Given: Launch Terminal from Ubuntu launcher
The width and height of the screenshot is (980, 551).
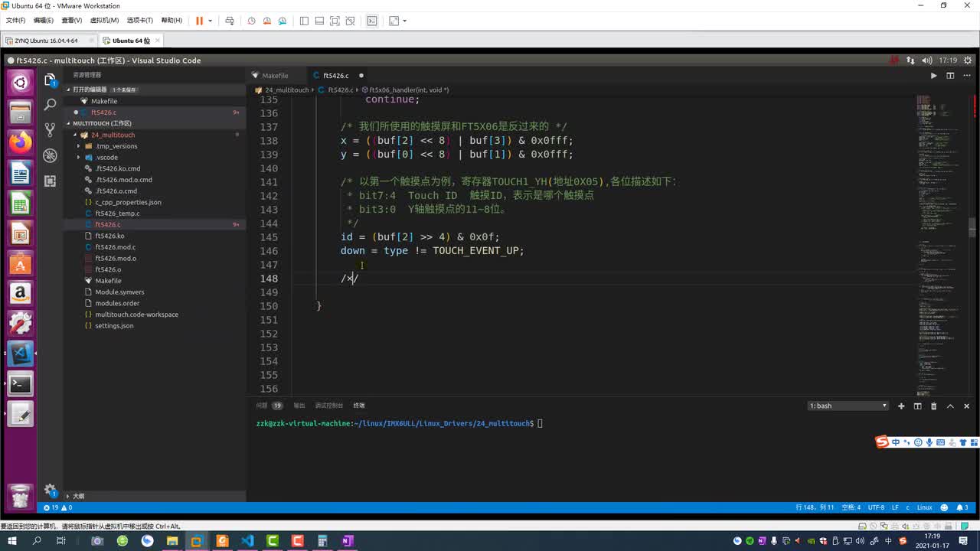Looking at the screenshot, I should 21,384.
